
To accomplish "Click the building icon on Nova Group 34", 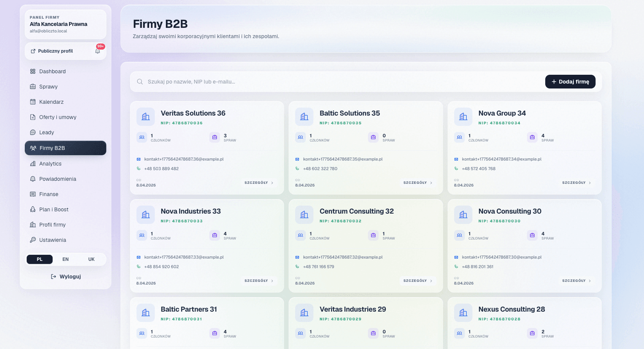I will (x=463, y=116).
